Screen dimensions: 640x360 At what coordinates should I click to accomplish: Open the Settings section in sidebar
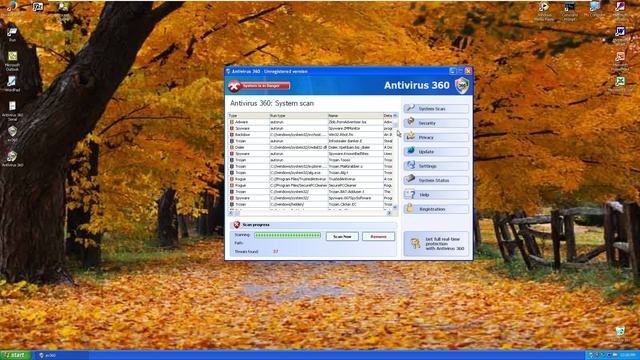click(x=436, y=166)
